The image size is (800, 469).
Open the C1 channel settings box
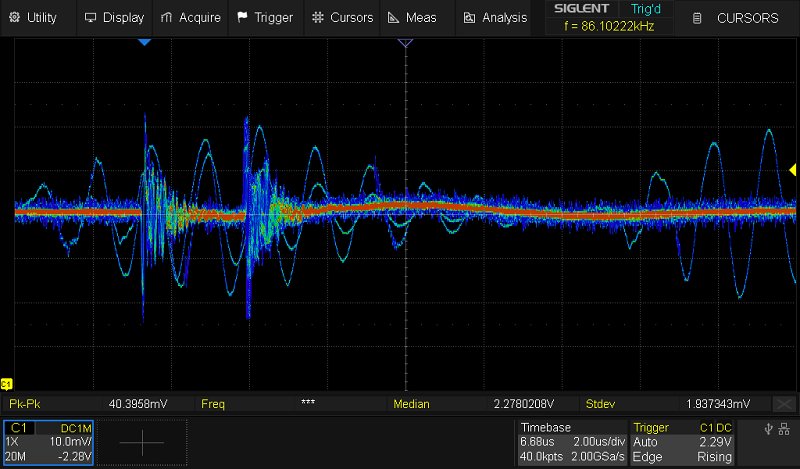49,443
